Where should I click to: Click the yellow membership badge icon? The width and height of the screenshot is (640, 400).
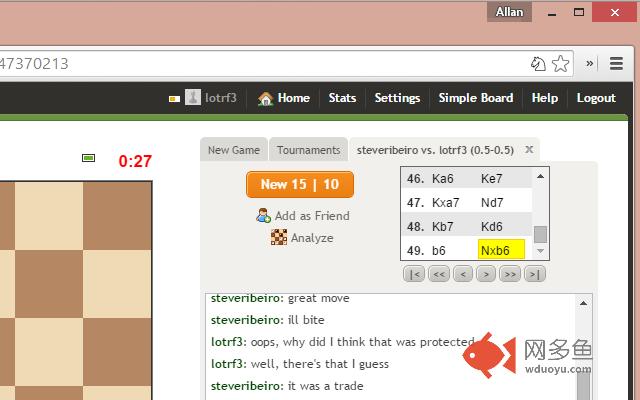pyautogui.click(x=174, y=99)
